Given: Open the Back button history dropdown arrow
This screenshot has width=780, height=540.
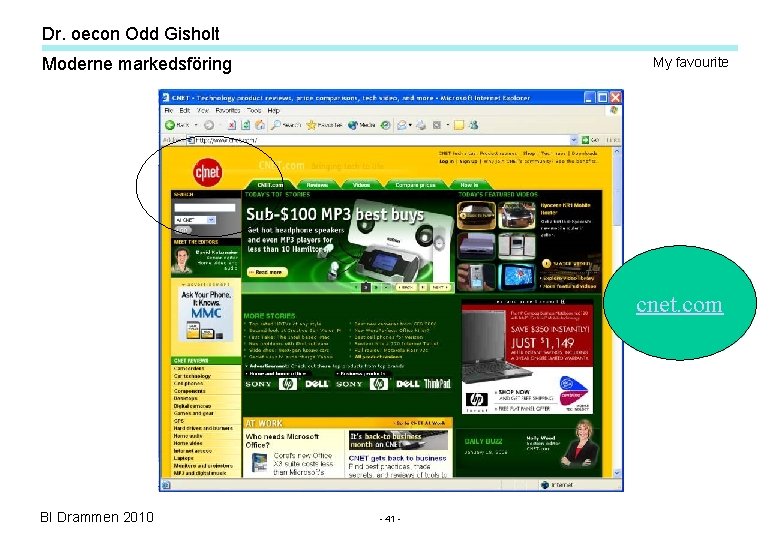Looking at the screenshot, I should [196, 125].
